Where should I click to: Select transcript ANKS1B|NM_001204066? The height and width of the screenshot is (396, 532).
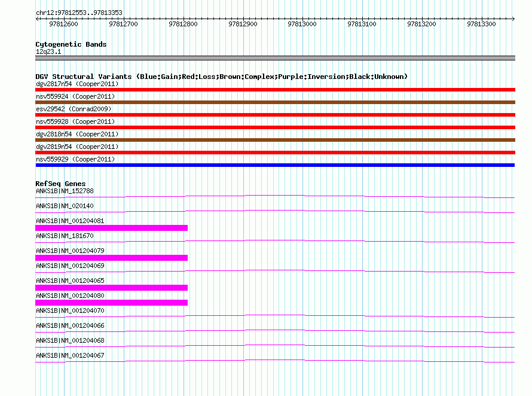[70, 325]
